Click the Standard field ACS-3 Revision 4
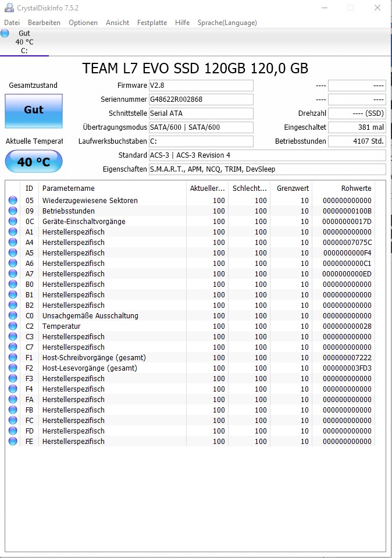The width and height of the screenshot is (392, 558). [267, 155]
